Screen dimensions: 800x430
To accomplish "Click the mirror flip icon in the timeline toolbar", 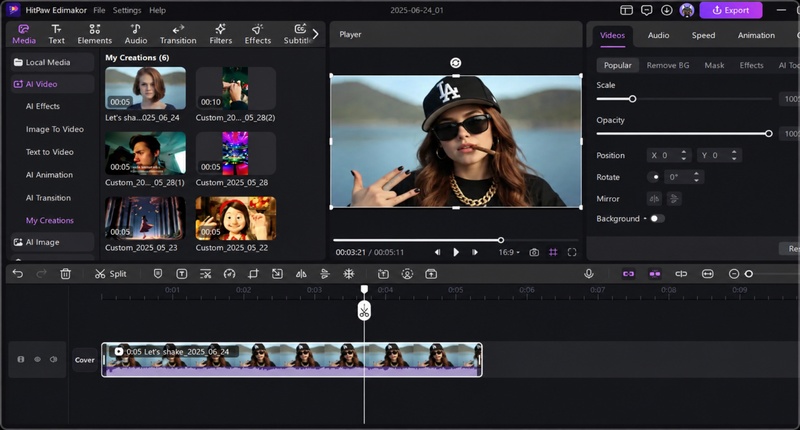I will point(301,274).
